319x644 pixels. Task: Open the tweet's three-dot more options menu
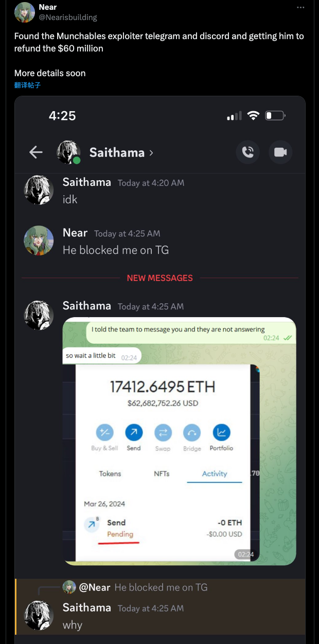pyautogui.click(x=300, y=8)
